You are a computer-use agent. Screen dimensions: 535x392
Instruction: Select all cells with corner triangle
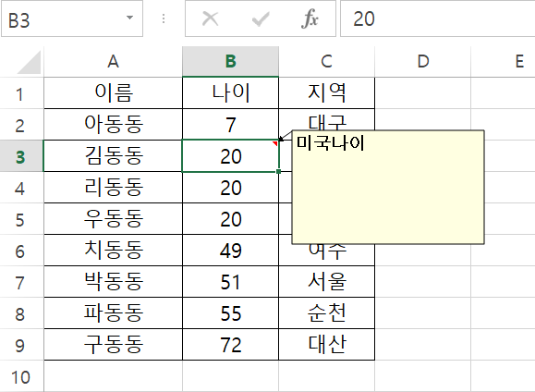tap(29, 62)
